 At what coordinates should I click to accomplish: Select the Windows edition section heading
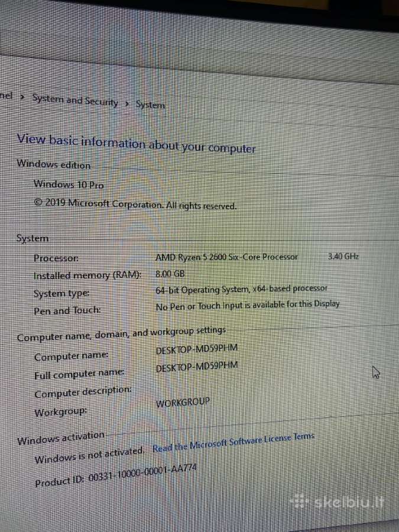click(54, 164)
